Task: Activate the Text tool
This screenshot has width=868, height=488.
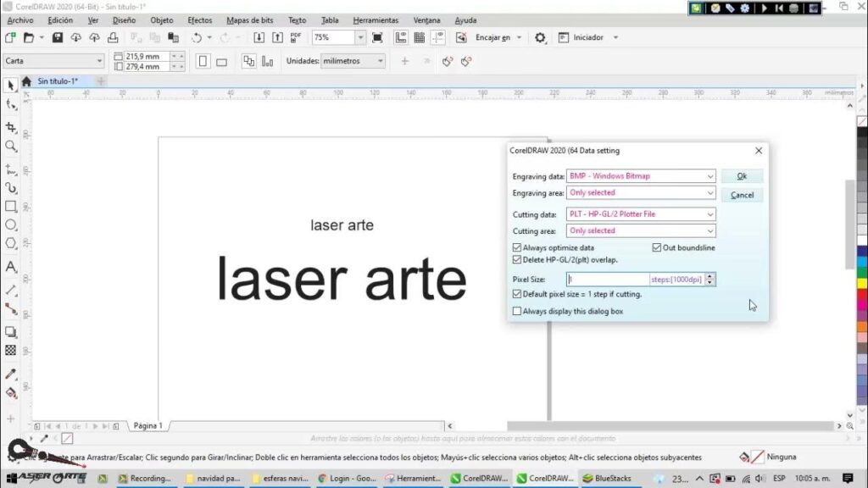Action: tap(11, 266)
